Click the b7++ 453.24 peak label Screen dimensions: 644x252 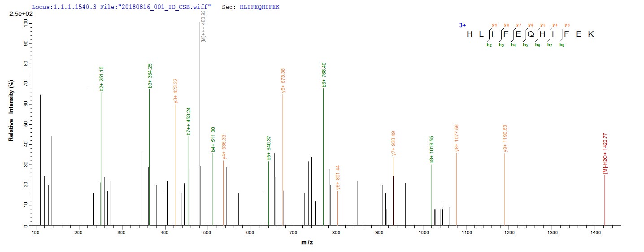tap(189, 121)
